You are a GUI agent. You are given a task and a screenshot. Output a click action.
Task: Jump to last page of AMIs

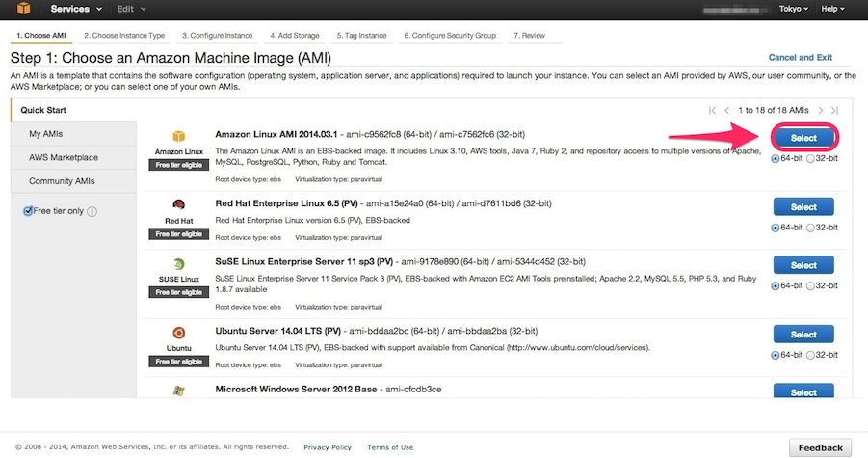point(834,110)
